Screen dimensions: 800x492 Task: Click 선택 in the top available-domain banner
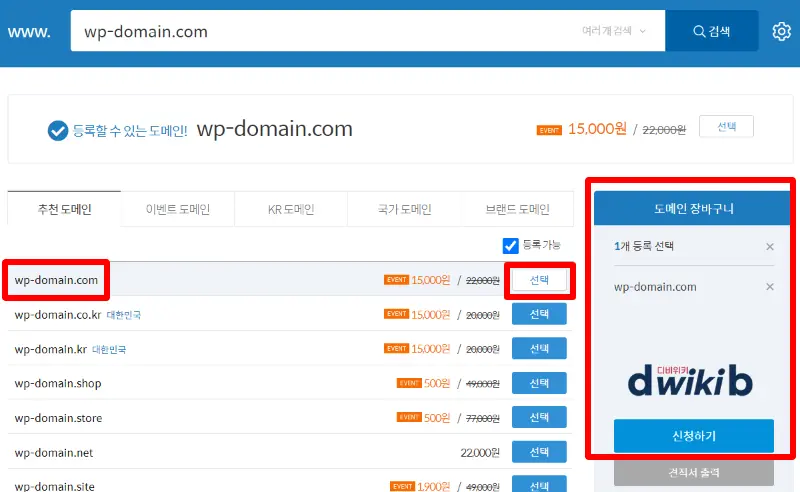(726, 127)
